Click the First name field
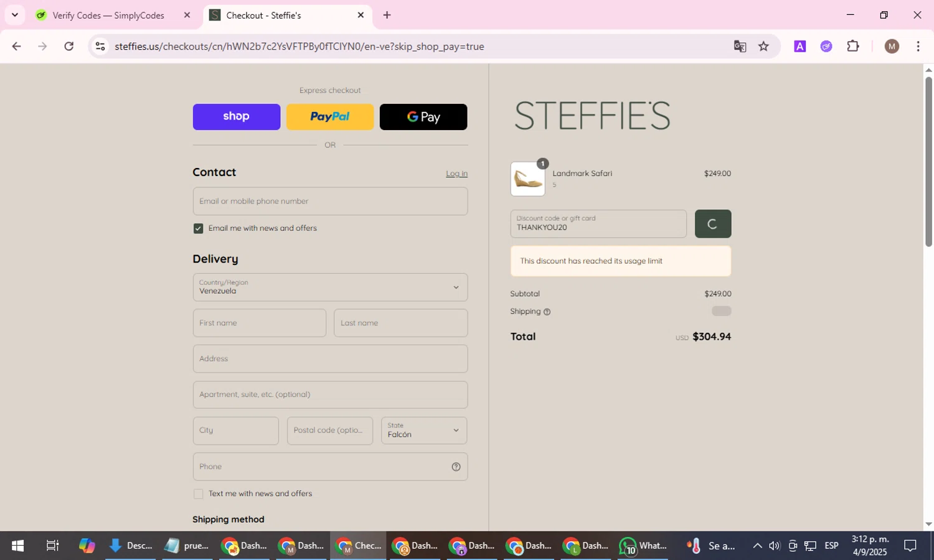The image size is (934, 560). pyautogui.click(x=259, y=323)
